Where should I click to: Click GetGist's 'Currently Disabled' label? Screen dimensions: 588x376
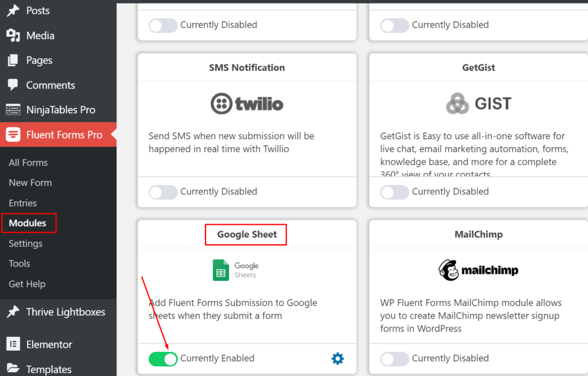pyautogui.click(x=450, y=191)
